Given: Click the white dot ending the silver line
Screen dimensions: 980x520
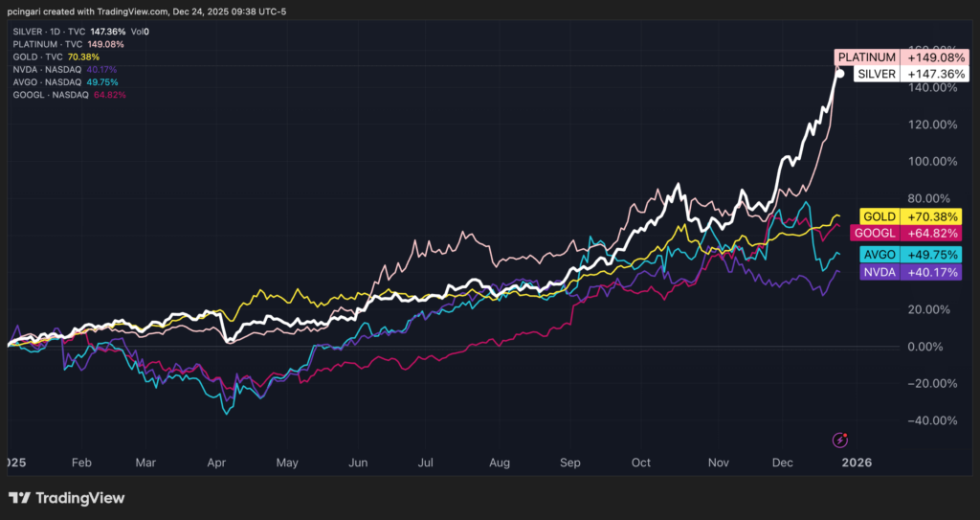Looking at the screenshot, I should tap(840, 73).
